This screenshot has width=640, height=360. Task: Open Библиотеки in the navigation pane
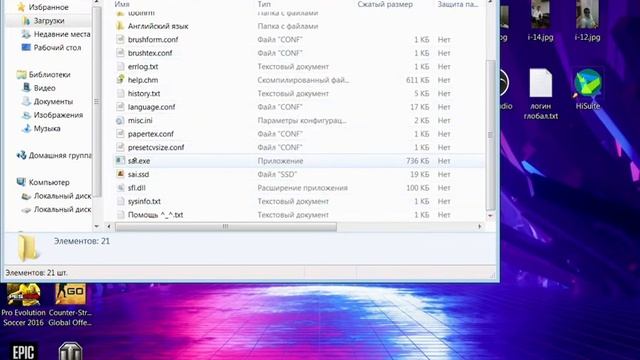49,75
